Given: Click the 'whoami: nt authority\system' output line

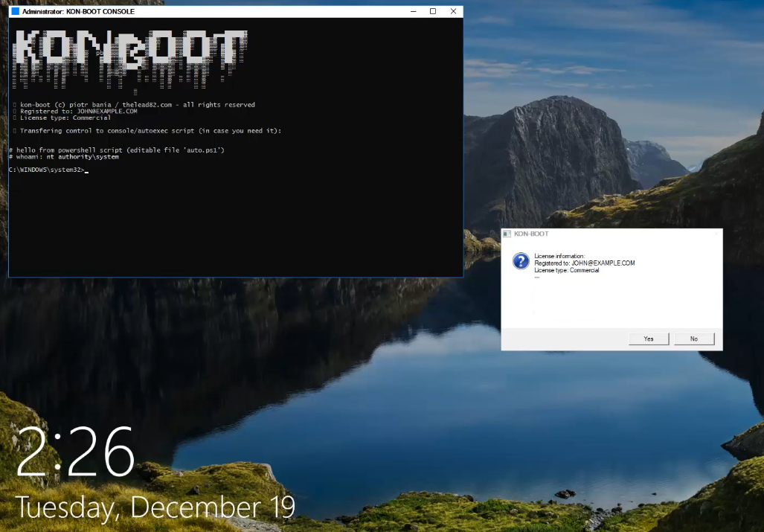Looking at the screenshot, I should tap(67, 157).
